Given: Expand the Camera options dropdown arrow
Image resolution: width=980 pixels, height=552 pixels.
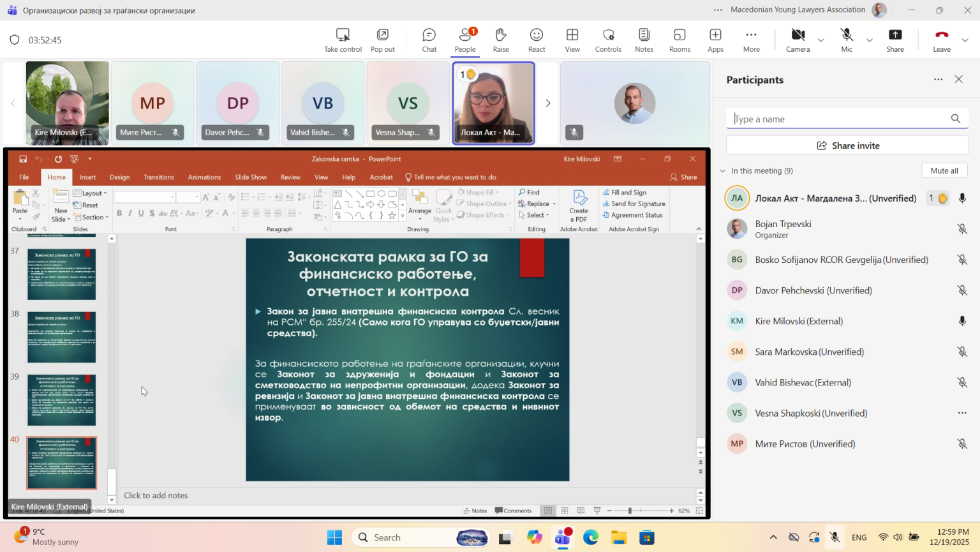Looking at the screenshot, I should tap(821, 40).
